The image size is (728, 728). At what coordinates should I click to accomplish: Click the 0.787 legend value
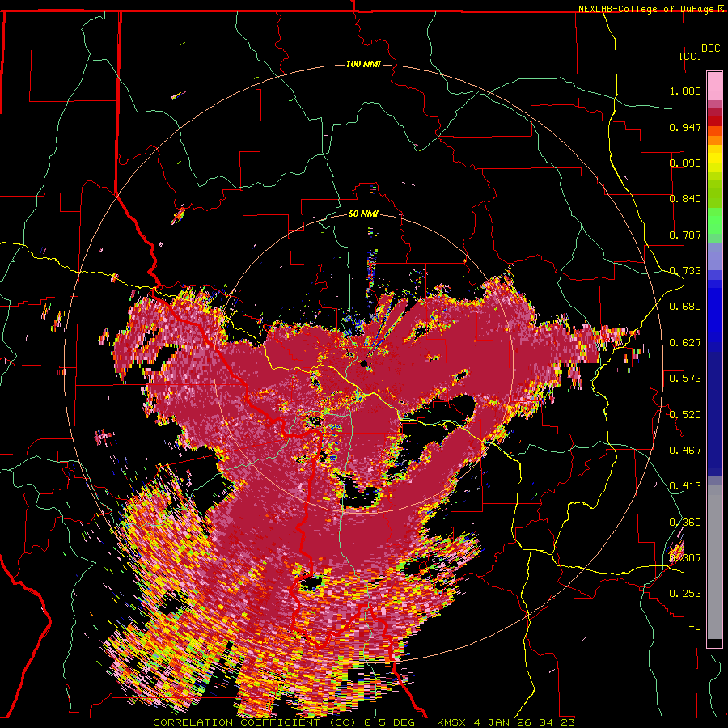coord(685,235)
